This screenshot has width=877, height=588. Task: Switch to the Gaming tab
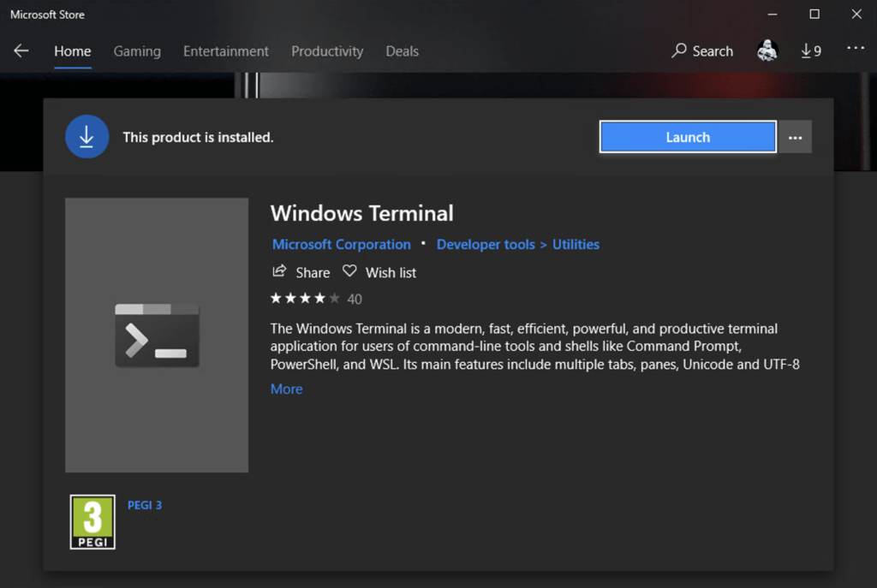(137, 50)
